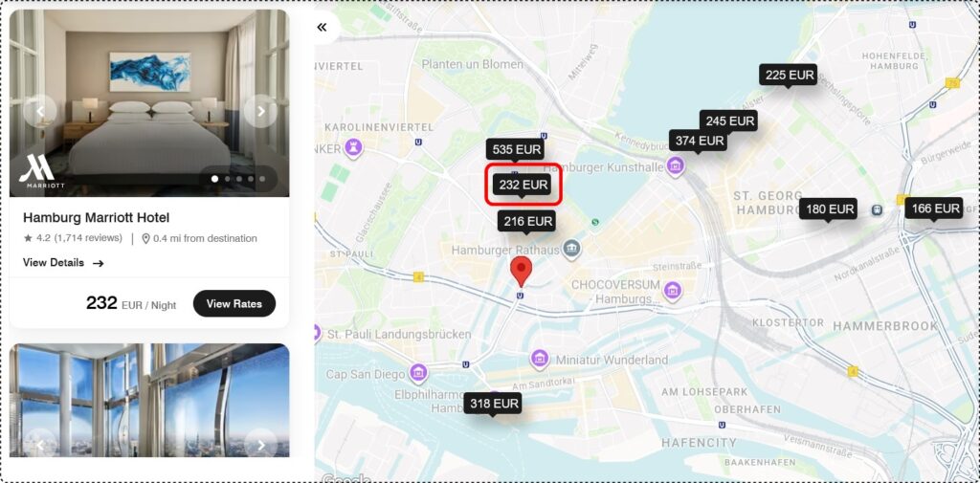Select the 318 EUR marker near Elbphilharmonie
Viewport: 980px width, 483px height.
coord(493,404)
